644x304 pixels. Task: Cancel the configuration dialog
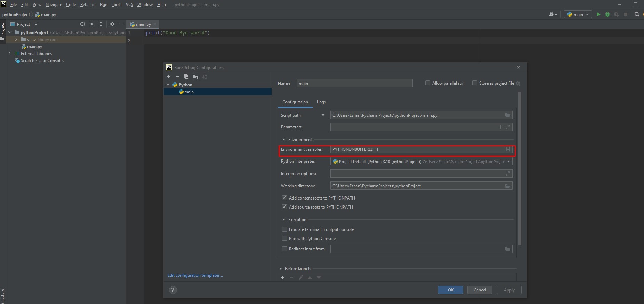(480, 290)
